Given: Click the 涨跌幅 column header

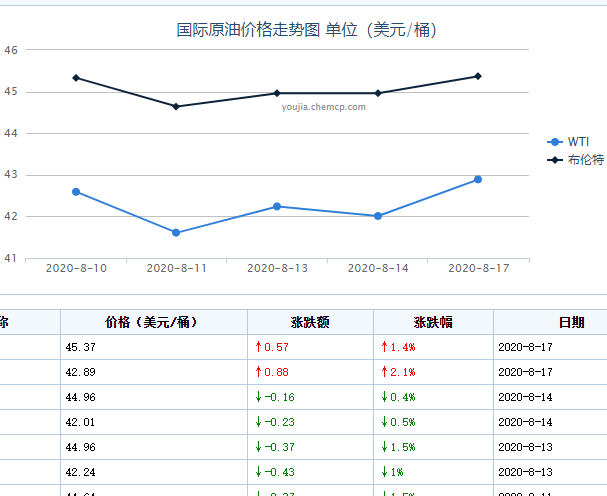Looking at the screenshot, I should tap(433, 322).
